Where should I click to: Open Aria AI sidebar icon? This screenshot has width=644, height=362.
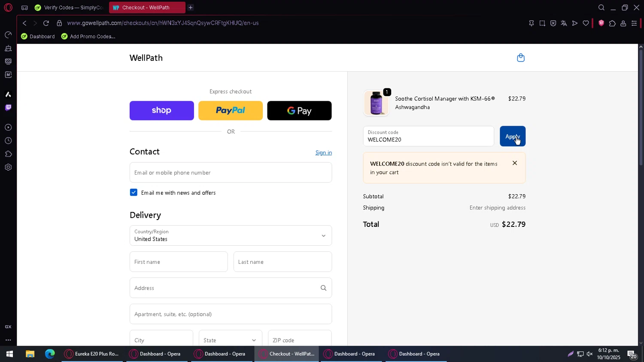8,94
